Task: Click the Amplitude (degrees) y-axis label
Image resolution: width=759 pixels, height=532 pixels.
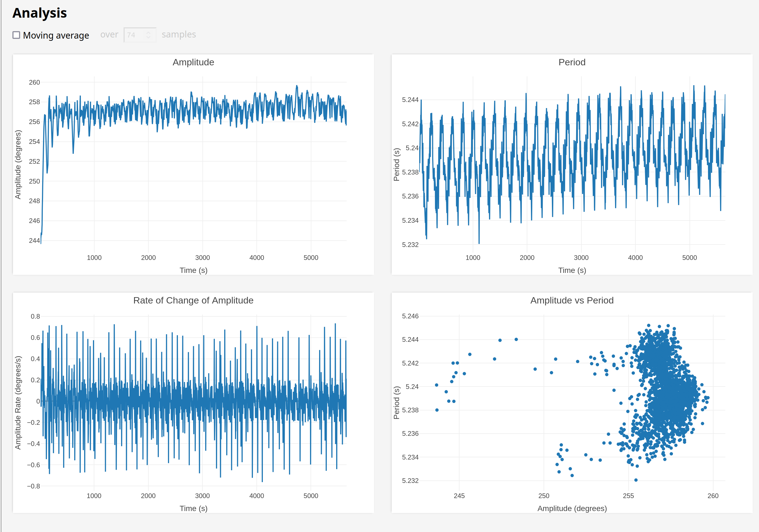Action: click(x=18, y=165)
